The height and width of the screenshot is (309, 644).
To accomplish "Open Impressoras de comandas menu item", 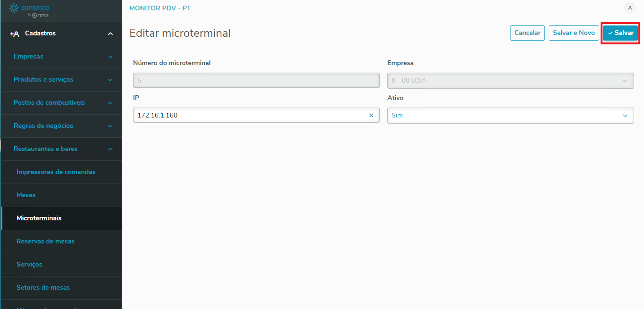I will pos(56,172).
